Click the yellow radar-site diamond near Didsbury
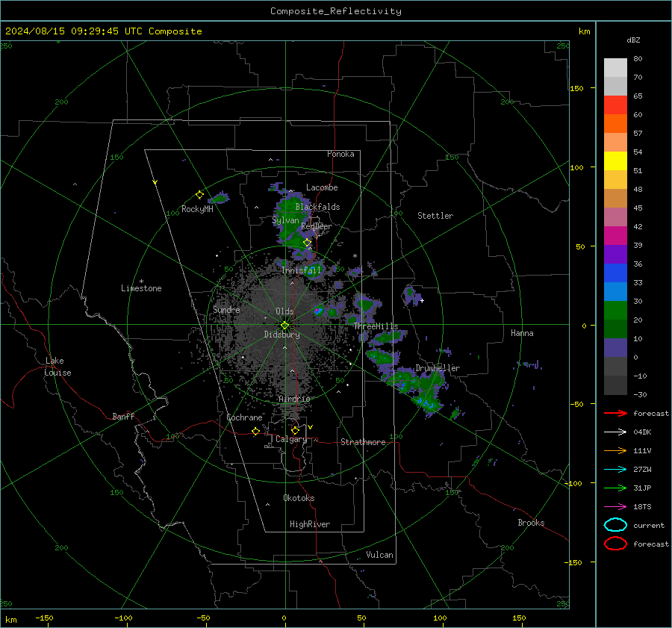The height and width of the screenshot is (628, 672). (284, 326)
